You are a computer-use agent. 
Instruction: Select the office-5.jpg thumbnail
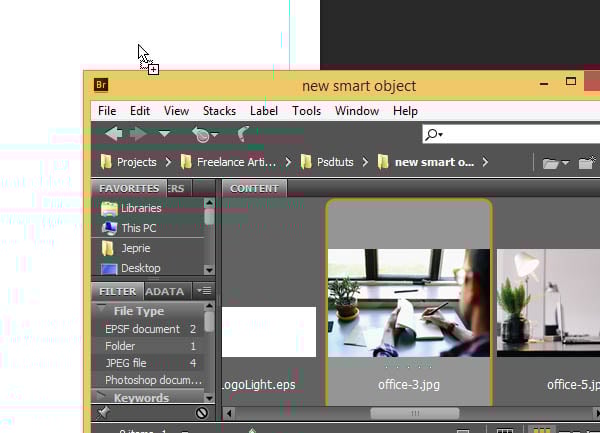[548, 303]
